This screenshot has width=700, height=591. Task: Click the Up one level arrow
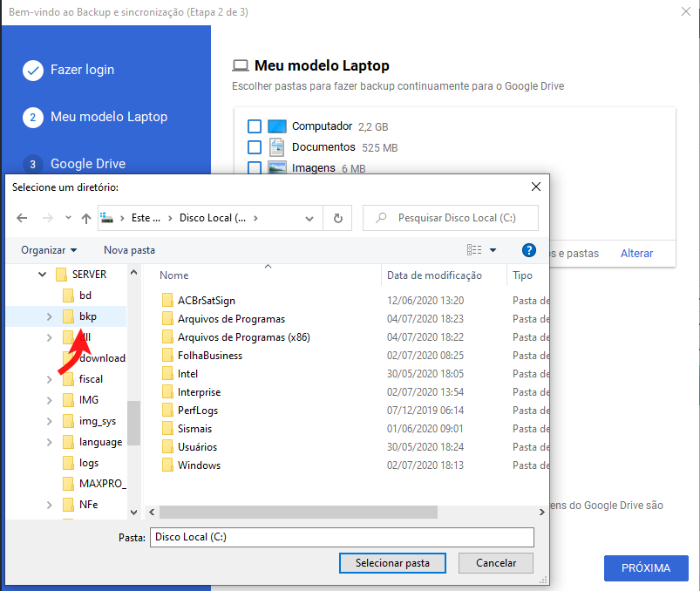[x=86, y=218]
